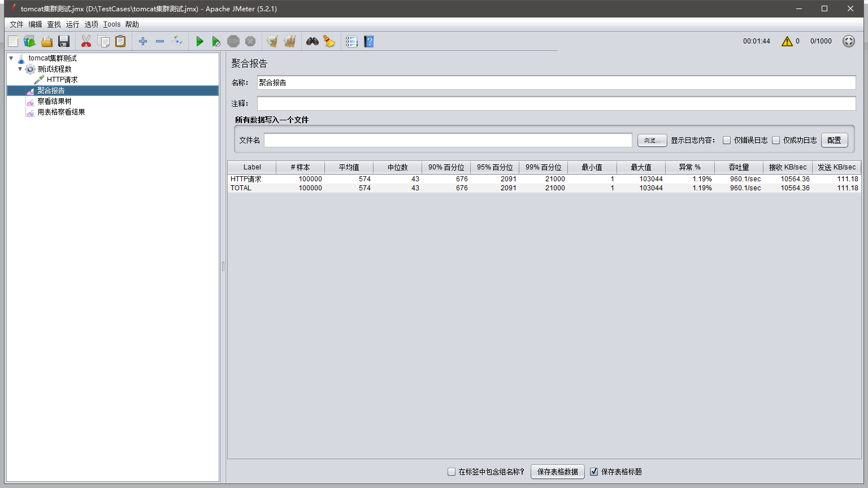Clear current results with broom icon
The image size is (868, 488).
tap(272, 41)
